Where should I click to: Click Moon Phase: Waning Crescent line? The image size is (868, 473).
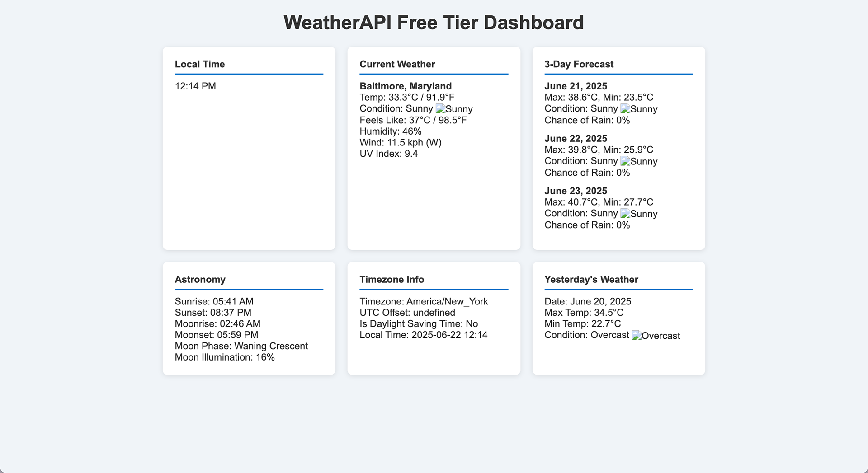tap(241, 346)
